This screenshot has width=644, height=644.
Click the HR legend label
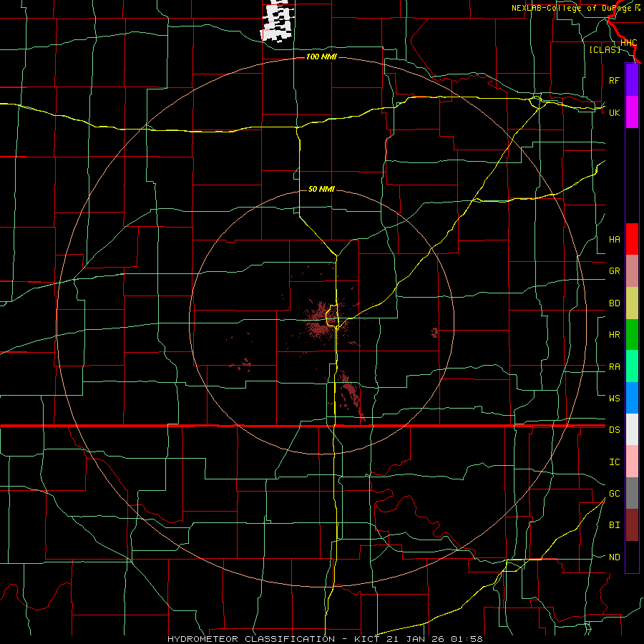[614, 335]
